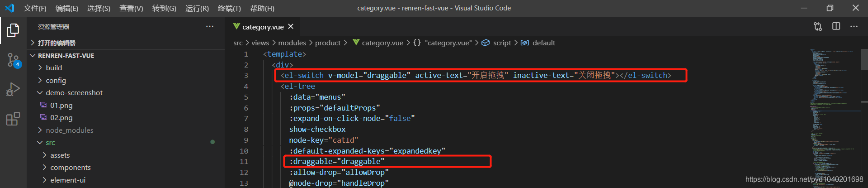Click the default breadcrumb segment
868x188 pixels.
[x=544, y=43]
